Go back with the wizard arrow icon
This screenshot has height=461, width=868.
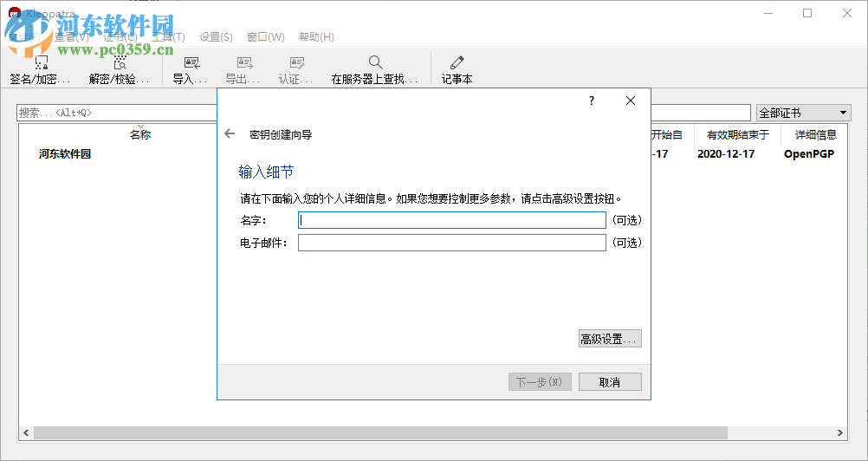(x=230, y=134)
